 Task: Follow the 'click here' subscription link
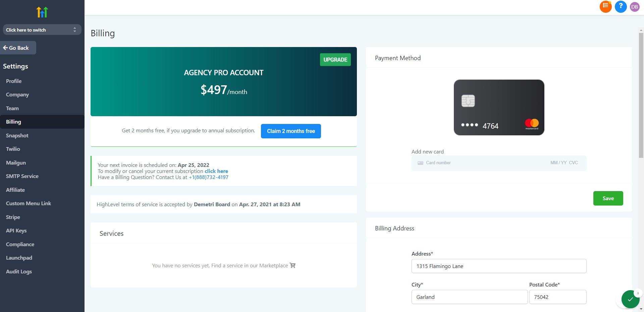click(216, 171)
